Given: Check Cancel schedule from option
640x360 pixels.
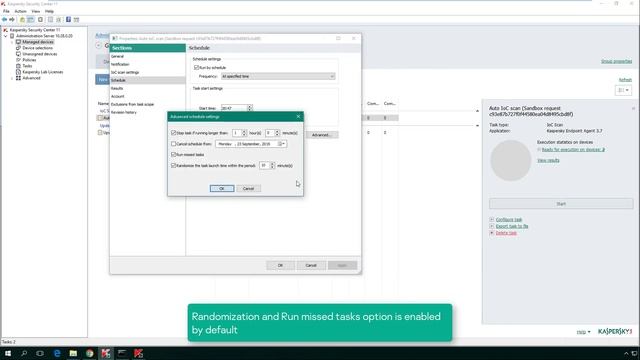Looking at the screenshot, I should pos(173,144).
